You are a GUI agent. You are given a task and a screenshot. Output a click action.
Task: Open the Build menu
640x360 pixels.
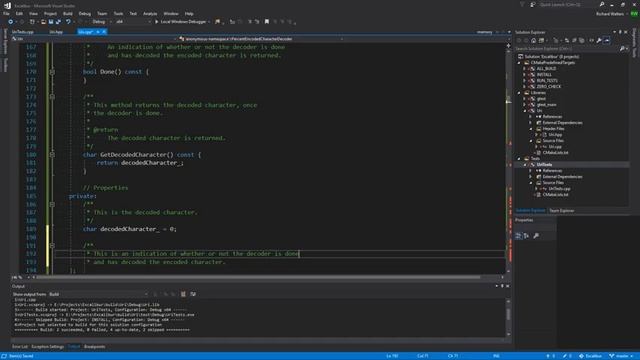tap(67, 13)
